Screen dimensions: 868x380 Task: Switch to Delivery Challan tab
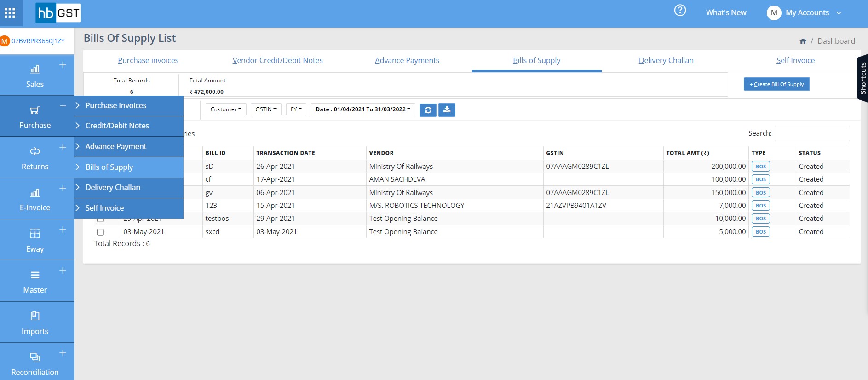pos(666,60)
